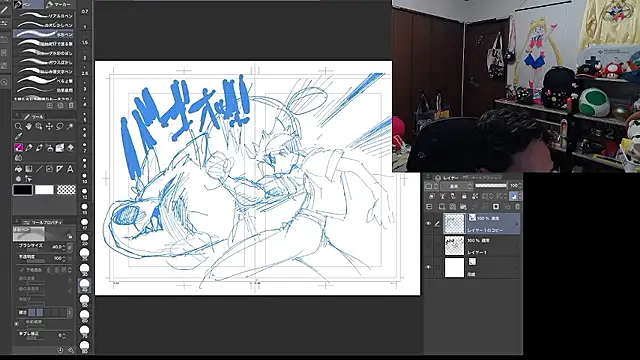Click the duplicate sub tool icon

pyautogui.click(x=60, y=105)
